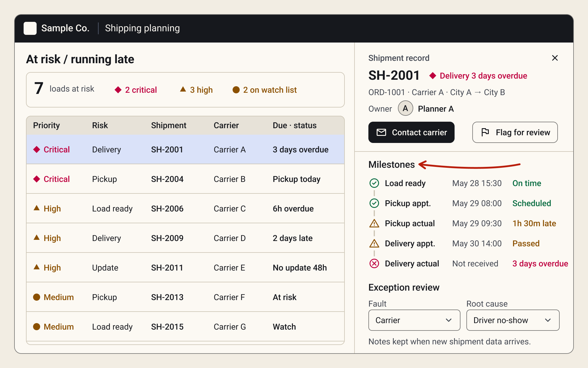Click the Milestones section heading

tap(391, 164)
